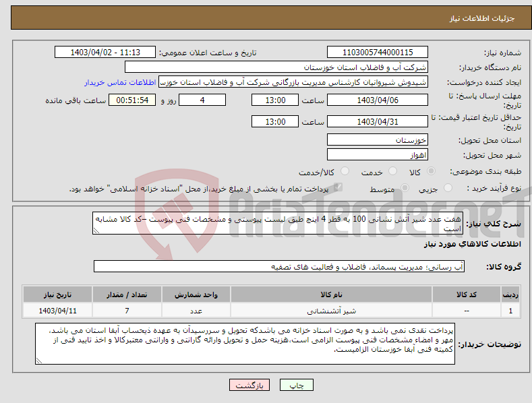The height and width of the screenshot is (403, 532).
Task: Select the خدمت radio button
Action: [x=392, y=171]
